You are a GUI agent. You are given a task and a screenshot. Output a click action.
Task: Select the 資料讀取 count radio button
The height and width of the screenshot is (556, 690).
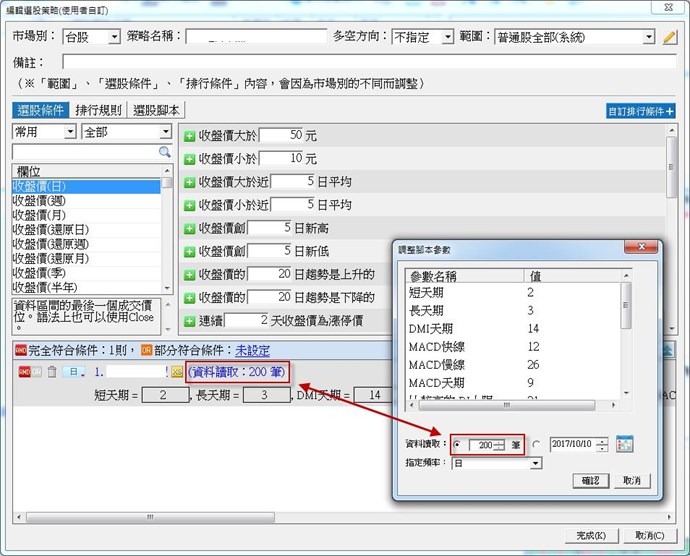(x=458, y=445)
